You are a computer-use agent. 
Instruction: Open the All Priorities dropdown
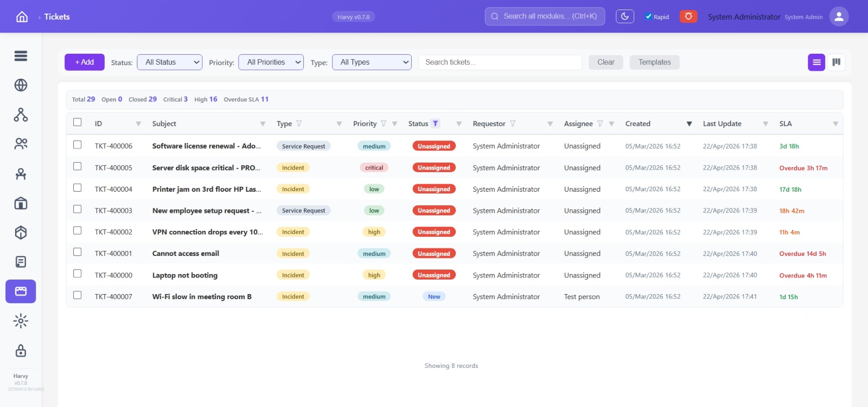[x=271, y=62]
